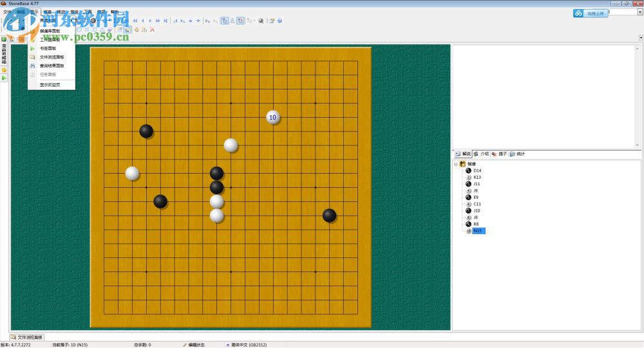The height and width of the screenshot is (348, 644).
Task: Click the status text 简体中文 (GB2312)
Action: coord(249,345)
